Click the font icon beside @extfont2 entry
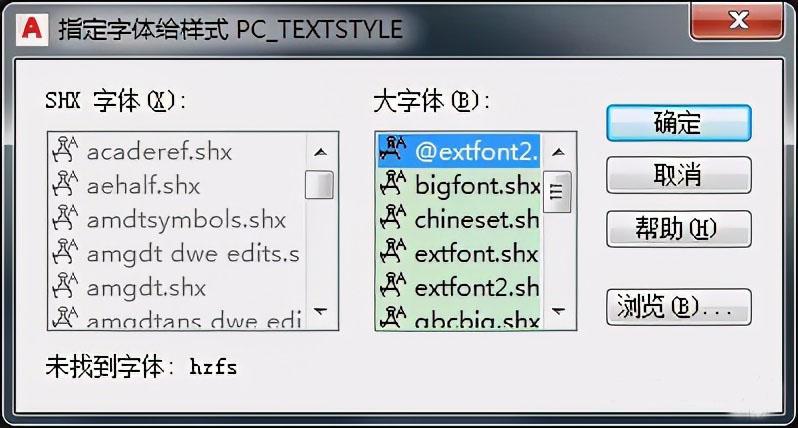Image resolution: width=798 pixels, height=428 pixels. [396, 152]
